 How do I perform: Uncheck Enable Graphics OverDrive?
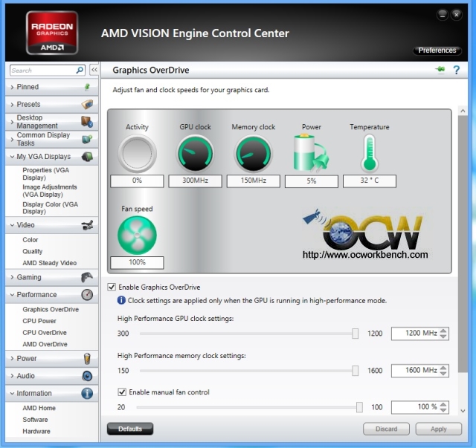[112, 287]
